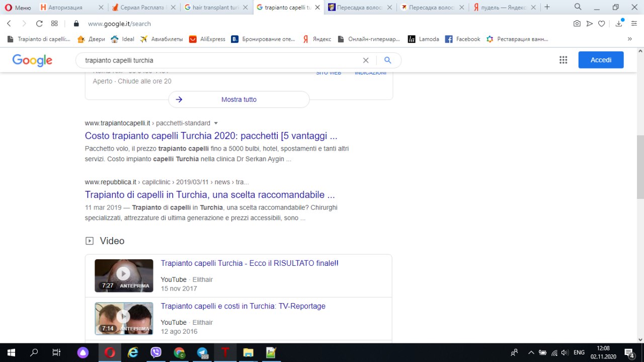Click the TV-Reportage video thumbnail
644x362 pixels.
pyautogui.click(x=124, y=318)
